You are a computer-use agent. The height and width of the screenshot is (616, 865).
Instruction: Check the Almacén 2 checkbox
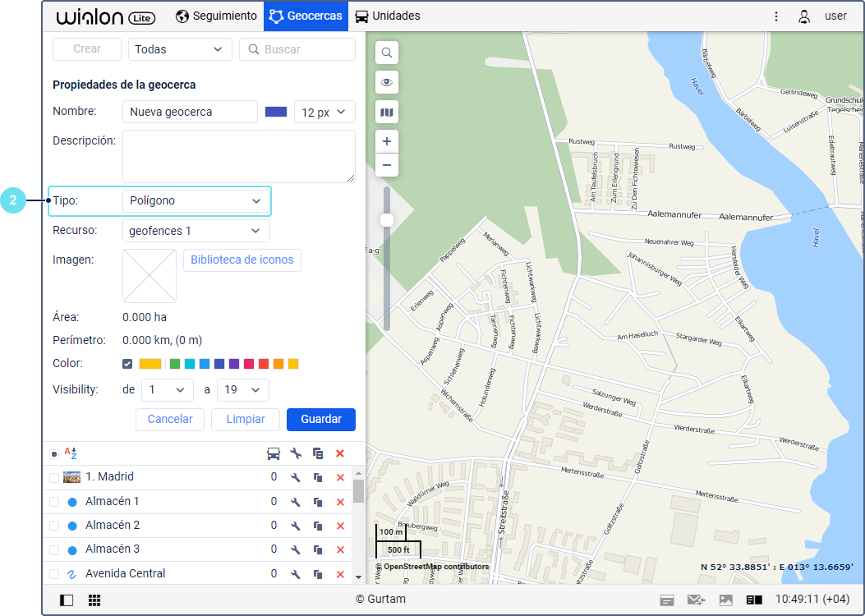pyautogui.click(x=54, y=526)
